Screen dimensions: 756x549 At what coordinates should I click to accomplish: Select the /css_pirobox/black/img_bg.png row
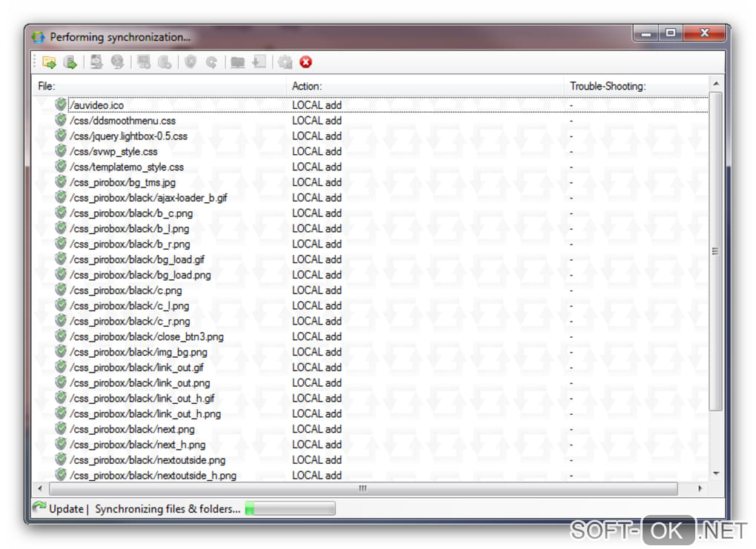tap(371, 352)
